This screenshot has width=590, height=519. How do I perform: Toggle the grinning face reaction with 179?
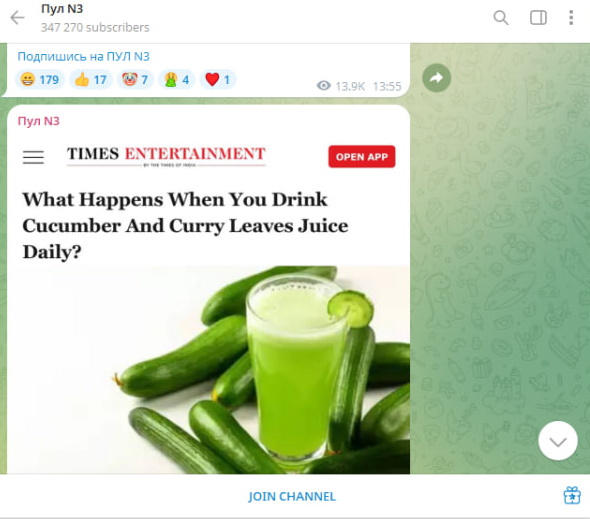(40, 79)
